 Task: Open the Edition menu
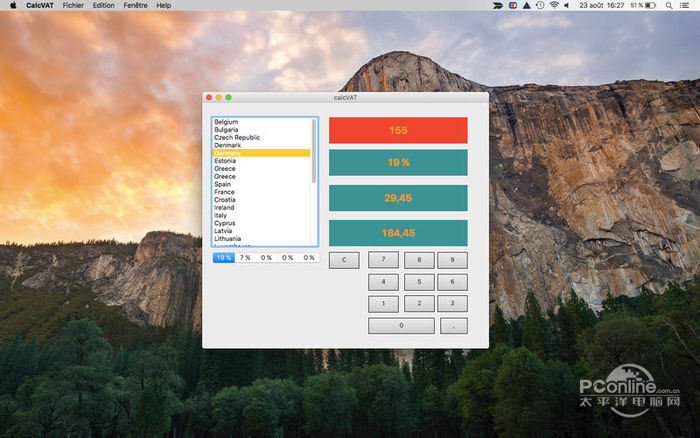[103, 5]
